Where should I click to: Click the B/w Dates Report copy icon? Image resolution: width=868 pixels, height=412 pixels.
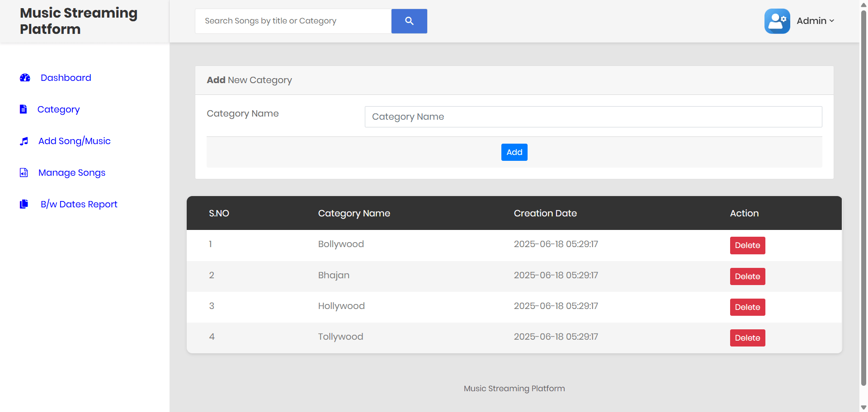[x=24, y=204]
